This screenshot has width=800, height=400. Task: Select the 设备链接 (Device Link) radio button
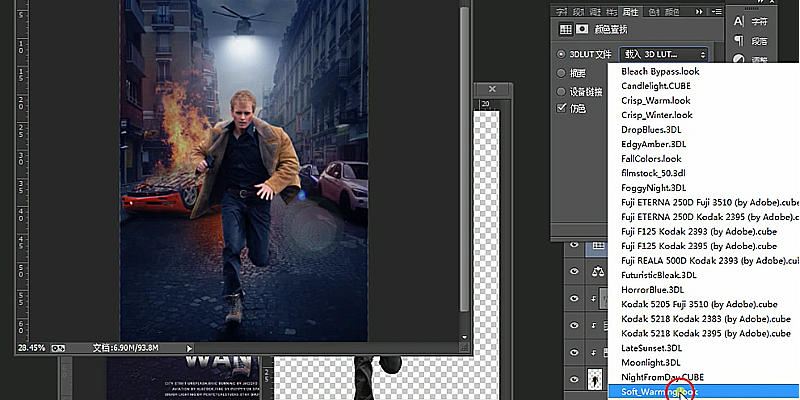click(561, 92)
